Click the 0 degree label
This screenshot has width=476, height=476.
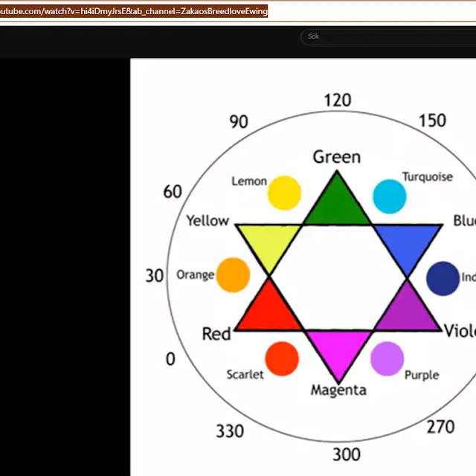[170, 359]
